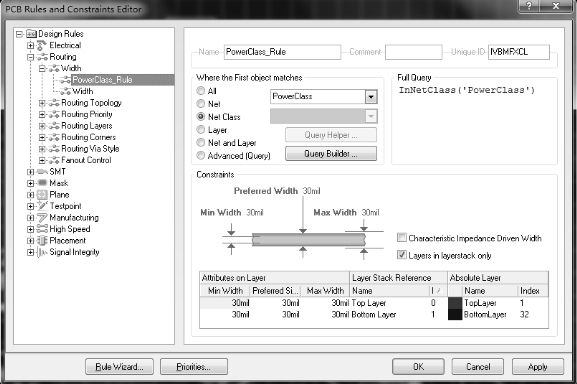This screenshot has height=384, width=577.
Task: Expand the Electrical tree node
Action: coord(31,46)
